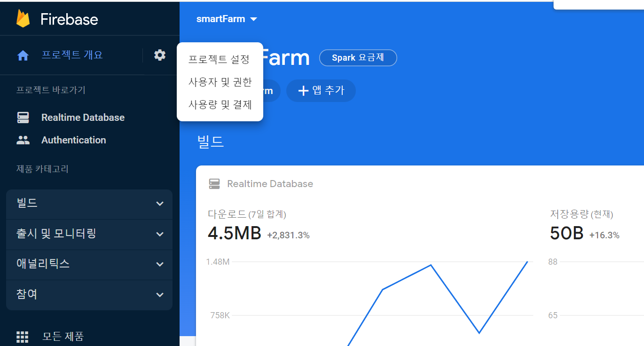Select 사용자 및 권한 menu entry

tap(220, 82)
